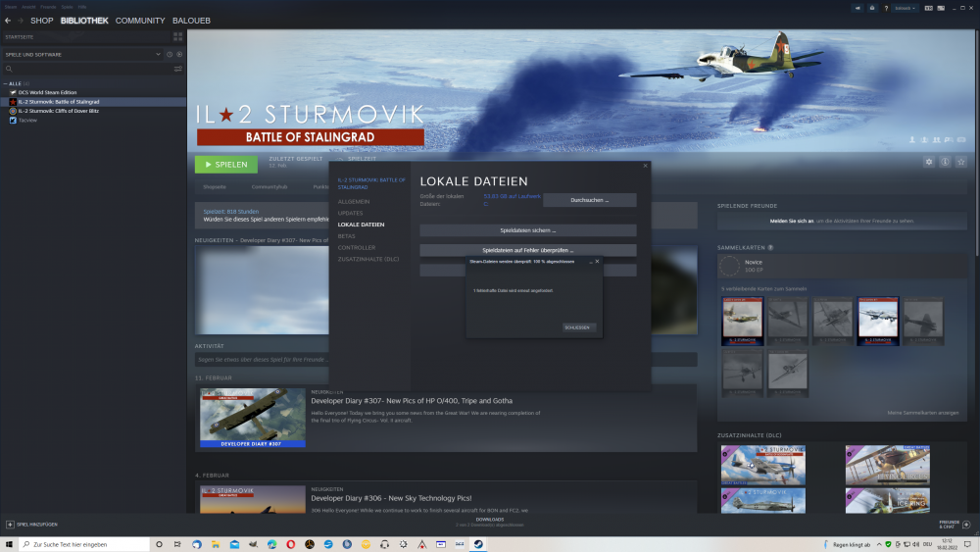Open Developer Diary #307 thumbnail
The width and height of the screenshot is (980, 552).
coord(253,418)
